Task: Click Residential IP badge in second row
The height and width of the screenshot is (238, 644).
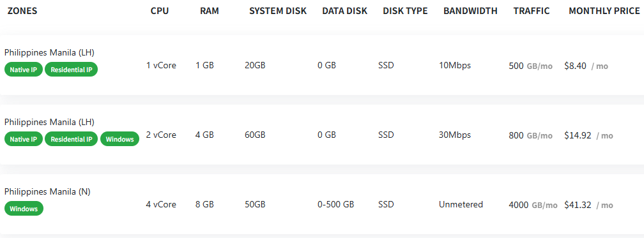Action: tap(71, 139)
